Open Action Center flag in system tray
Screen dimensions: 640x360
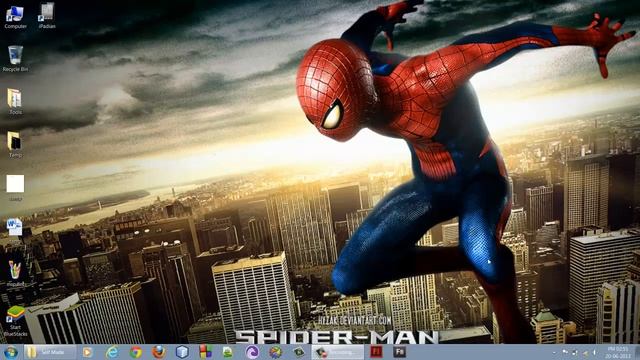pyautogui.click(x=565, y=352)
